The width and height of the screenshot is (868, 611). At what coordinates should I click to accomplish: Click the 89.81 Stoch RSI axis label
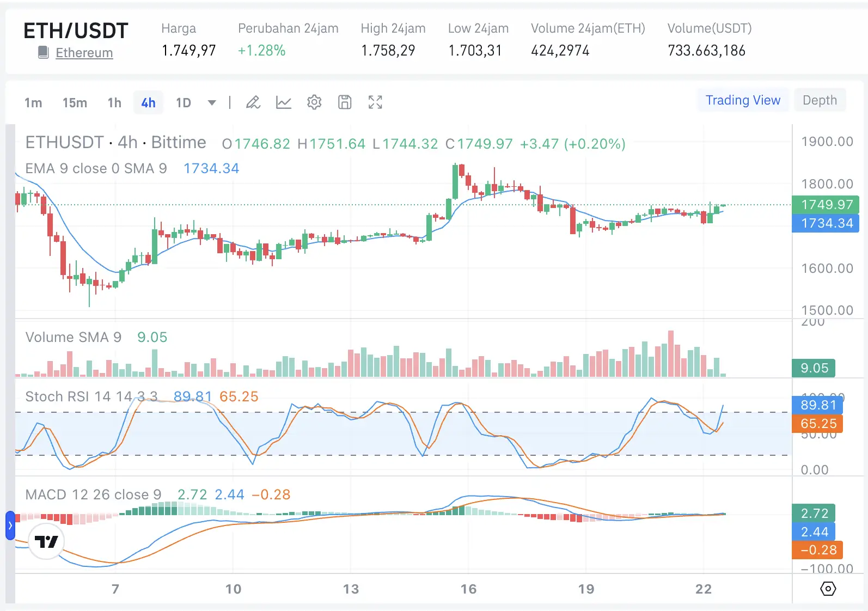(x=817, y=405)
